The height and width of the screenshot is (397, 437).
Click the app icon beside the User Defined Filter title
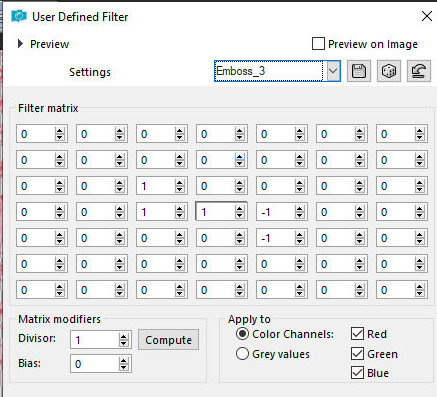pos(19,16)
